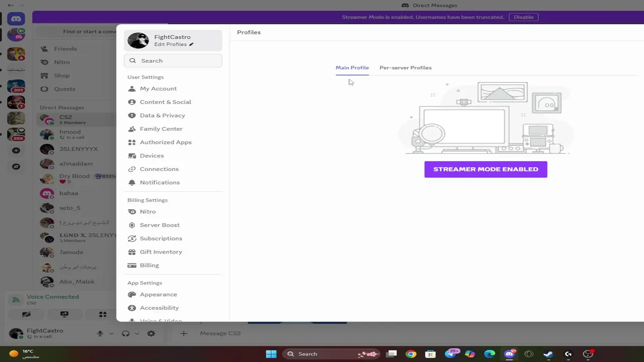This screenshot has width=644, height=362.
Task: Switch to the Main Profile tab
Action: pyautogui.click(x=352, y=67)
